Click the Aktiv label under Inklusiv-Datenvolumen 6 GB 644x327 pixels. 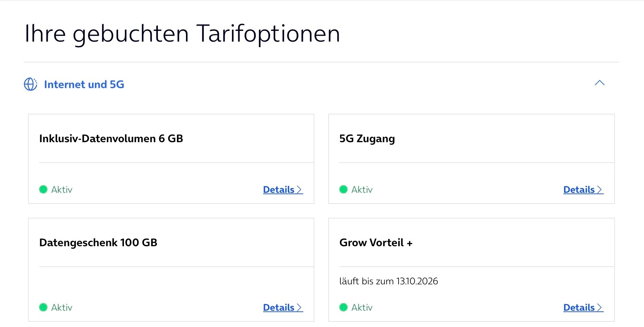[62, 190]
